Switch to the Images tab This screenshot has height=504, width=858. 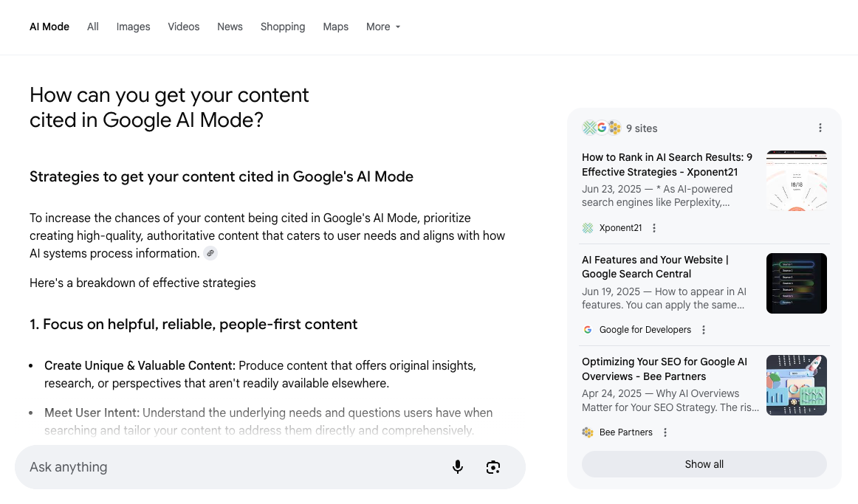pos(133,27)
